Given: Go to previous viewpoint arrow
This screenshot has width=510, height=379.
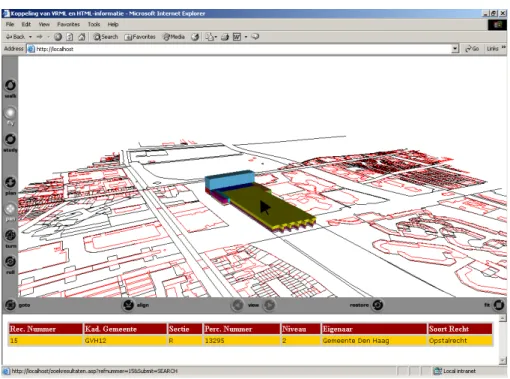Looking at the screenshot, I should tap(238, 305).
